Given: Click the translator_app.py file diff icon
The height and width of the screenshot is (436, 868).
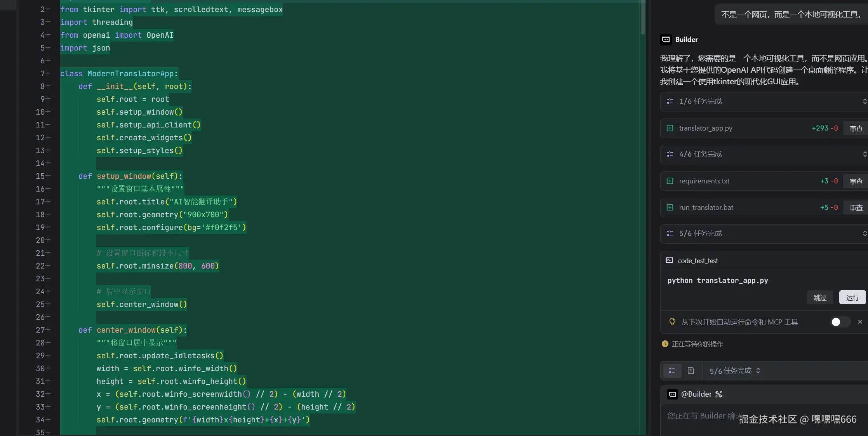Looking at the screenshot, I should (x=670, y=128).
